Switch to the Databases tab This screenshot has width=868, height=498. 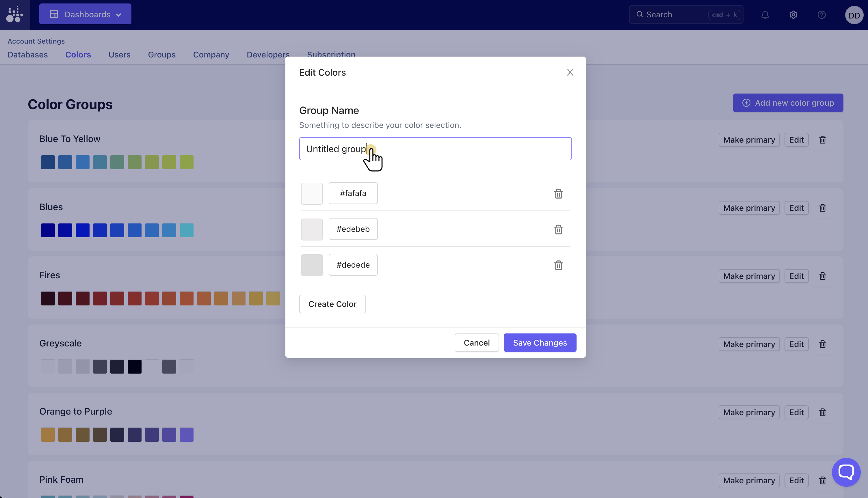pos(28,55)
